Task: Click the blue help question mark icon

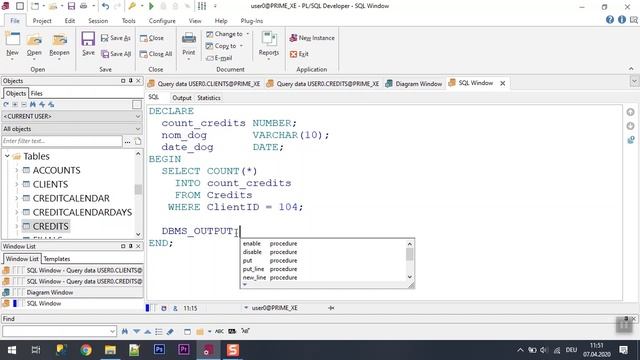Action: (610, 20)
